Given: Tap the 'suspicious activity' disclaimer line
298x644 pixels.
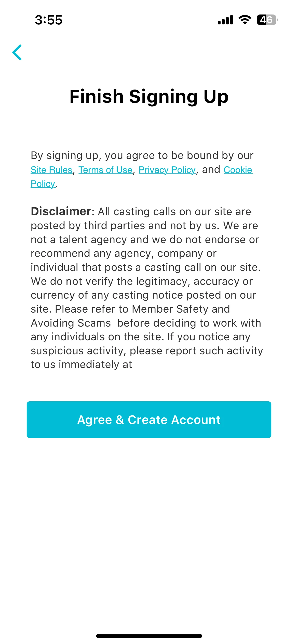Looking at the screenshot, I should pyautogui.click(x=147, y=351).
